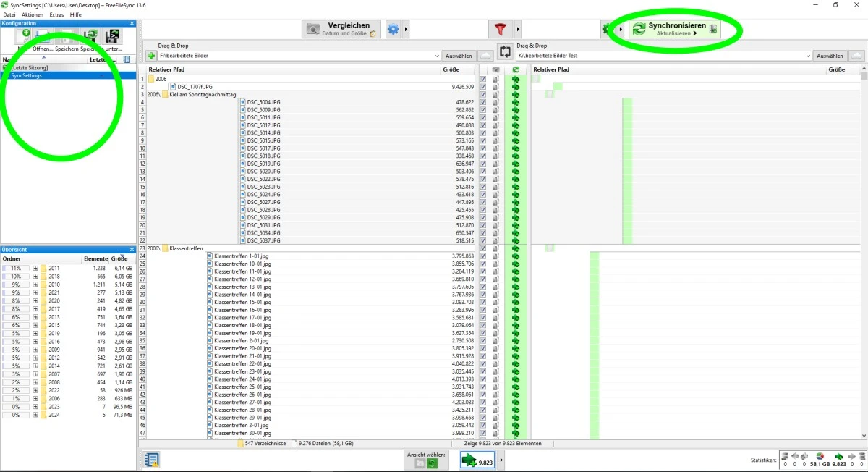Open the red funnel filter settings

click(499, 29)
